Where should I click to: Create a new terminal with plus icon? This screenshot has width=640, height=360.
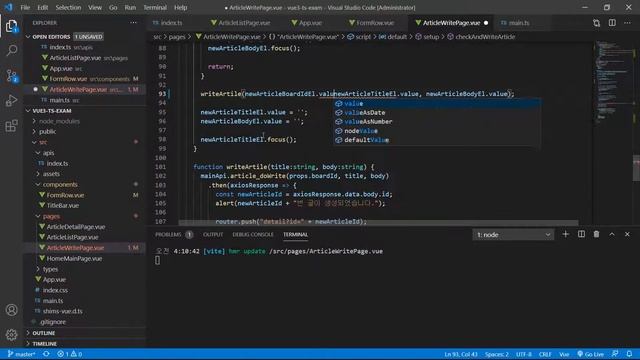tap(565, 234)
